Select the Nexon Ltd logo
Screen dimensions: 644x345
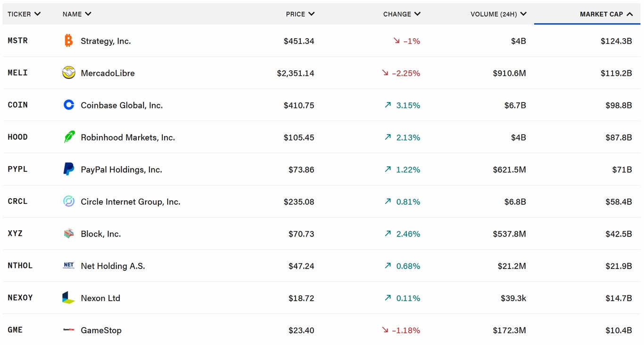(69, 298)
